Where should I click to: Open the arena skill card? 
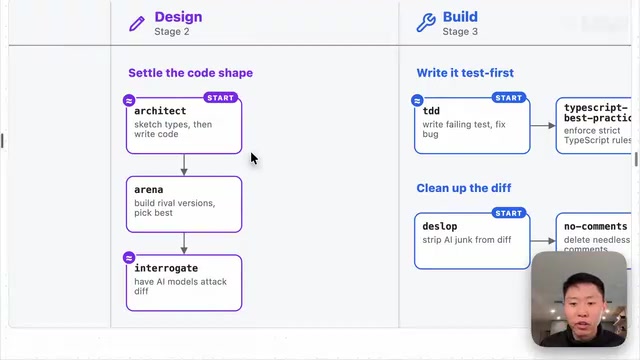(x=184, y=204)
